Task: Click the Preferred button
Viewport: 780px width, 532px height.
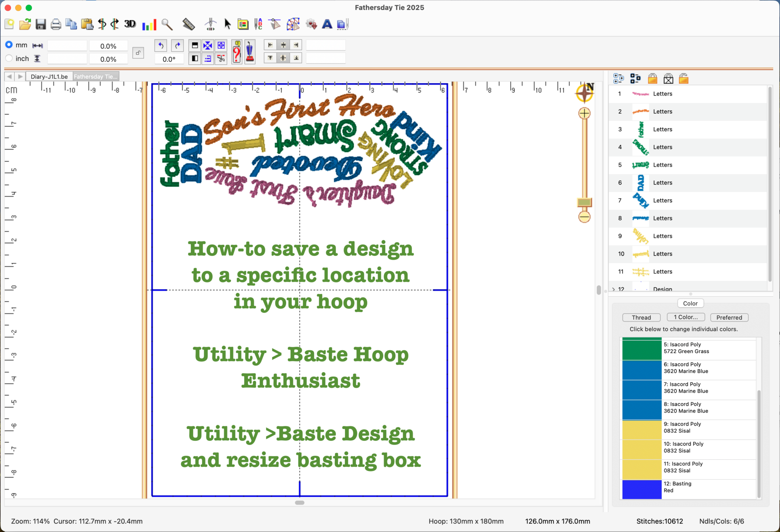Action: 729,317
